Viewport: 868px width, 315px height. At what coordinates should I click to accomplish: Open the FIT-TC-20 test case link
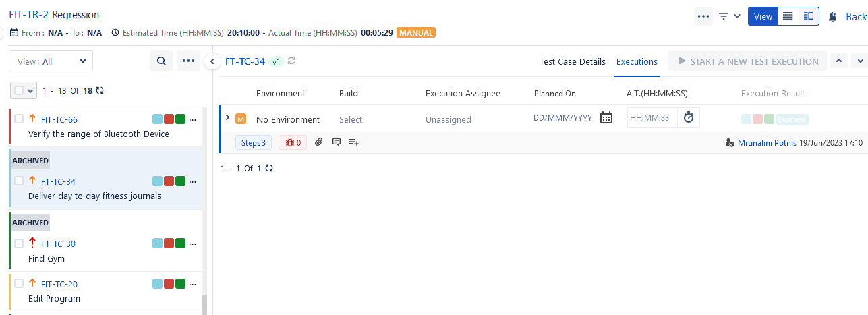click(59, 285)
